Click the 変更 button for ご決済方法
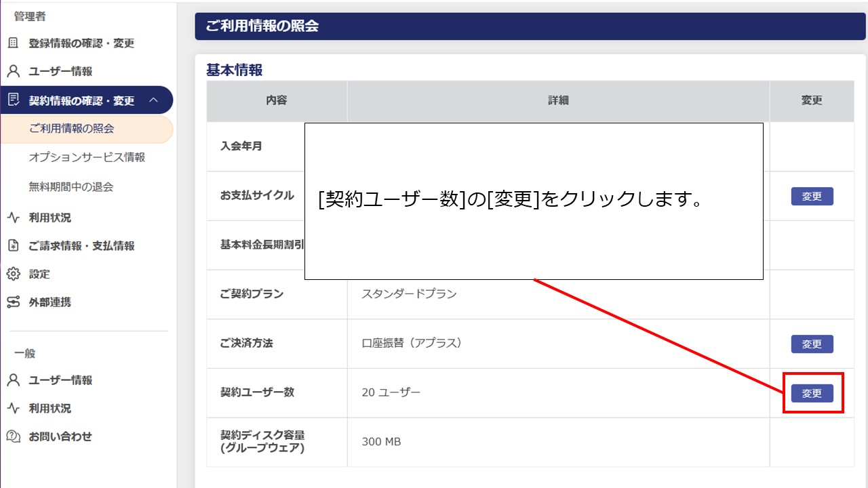The height and width of the screenshot is (488, 868). 811,344
